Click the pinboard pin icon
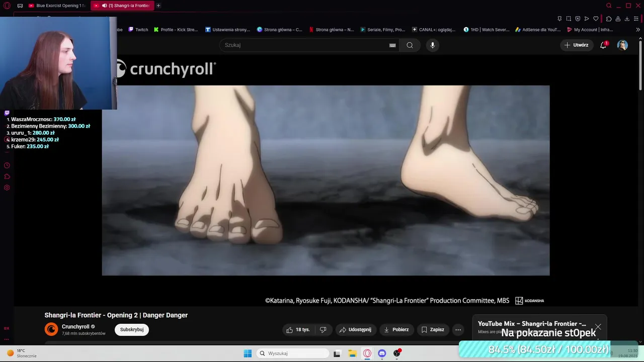The image size is (644, 362). click(x=559, y=19)
